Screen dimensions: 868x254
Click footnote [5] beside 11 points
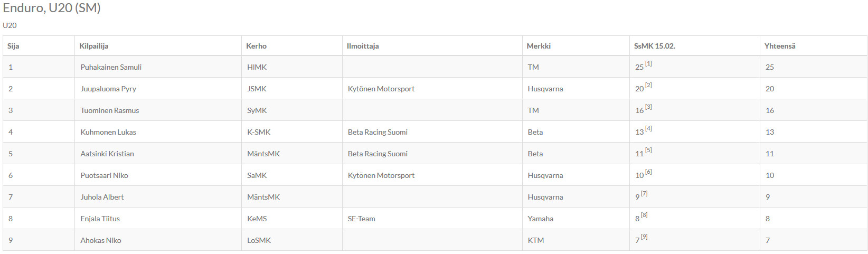648,150
